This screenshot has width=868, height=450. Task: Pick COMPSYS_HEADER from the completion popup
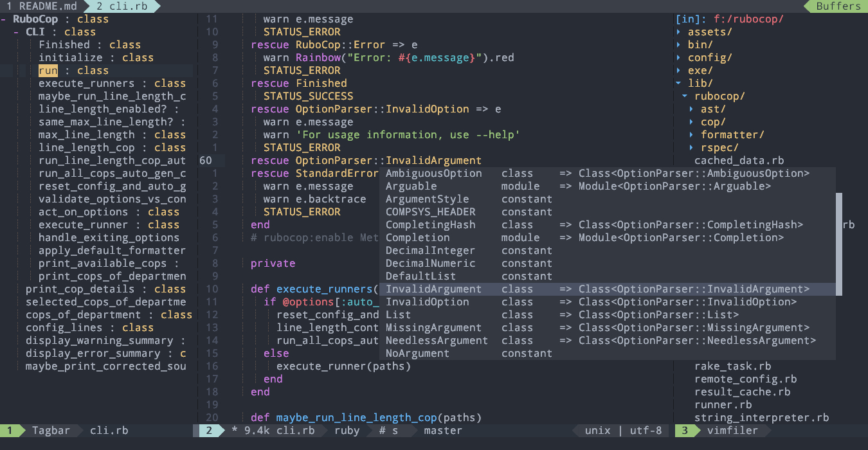608,212
